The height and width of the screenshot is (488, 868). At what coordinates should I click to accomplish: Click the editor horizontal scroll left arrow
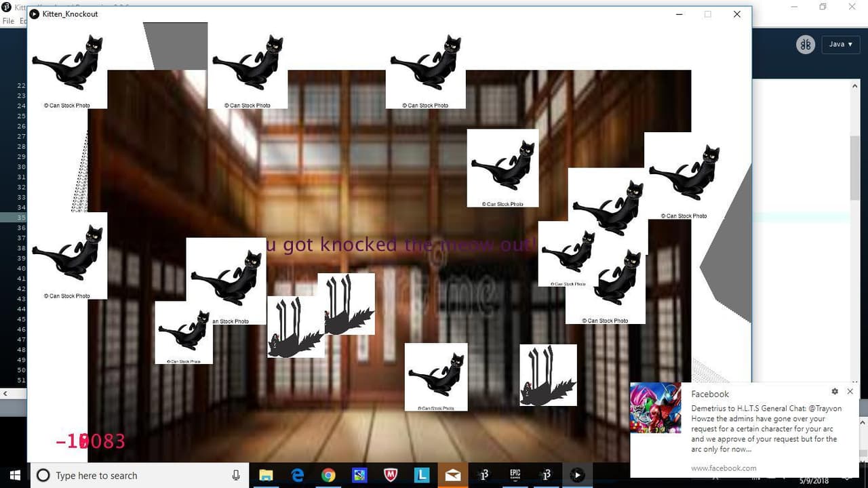5,393
